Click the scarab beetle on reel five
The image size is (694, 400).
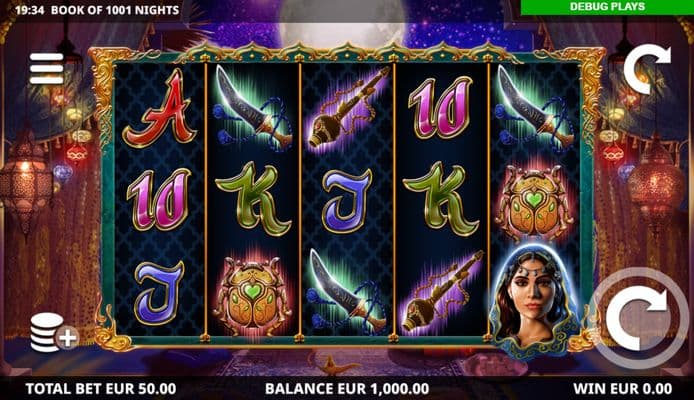click(534, 200)
